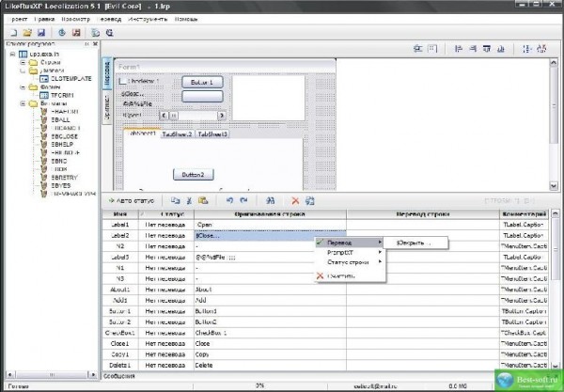Viewport: 564px width, 392px height.
Task: Click the Copy icon in grid toolbar
Action: point(176,200)
